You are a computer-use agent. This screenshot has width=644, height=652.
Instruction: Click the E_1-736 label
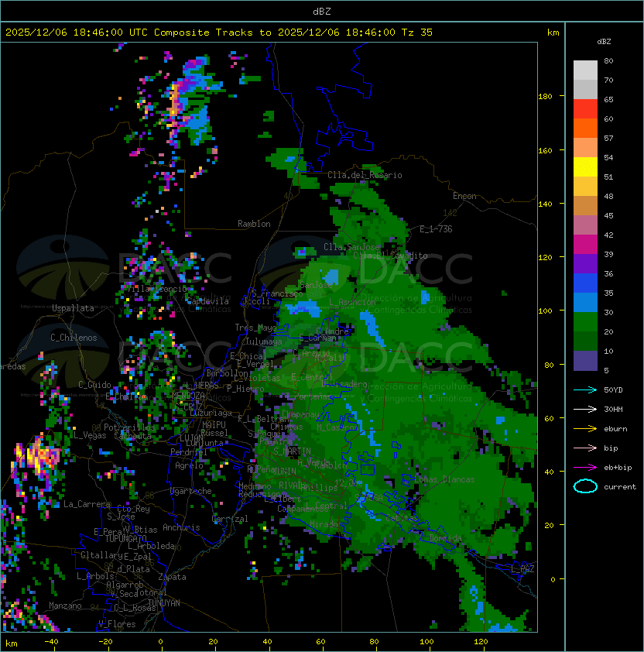(436, 229)
